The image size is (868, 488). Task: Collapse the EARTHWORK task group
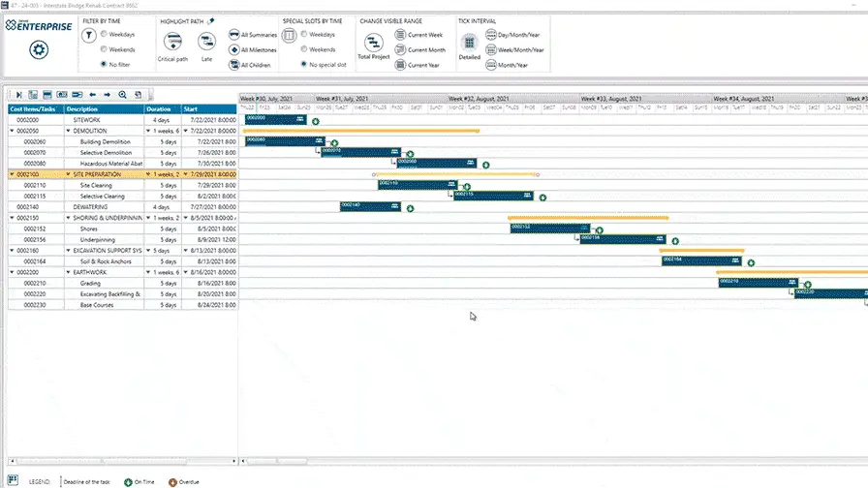68,272
